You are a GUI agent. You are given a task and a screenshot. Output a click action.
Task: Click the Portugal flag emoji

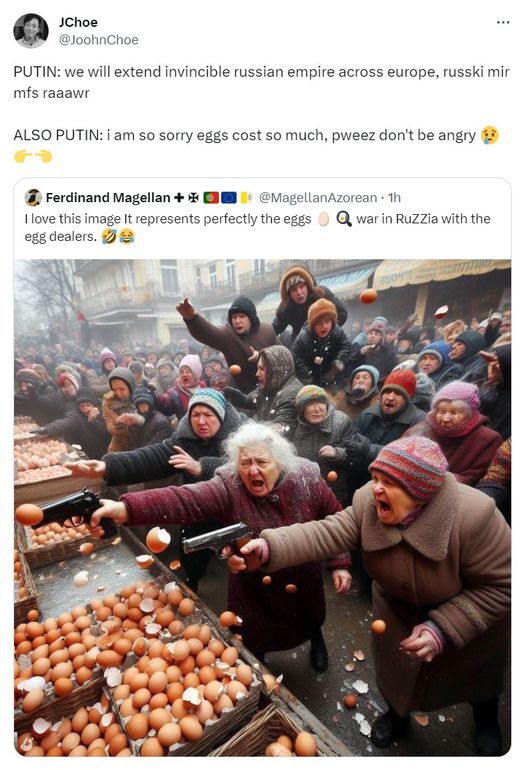pos(211,197)
